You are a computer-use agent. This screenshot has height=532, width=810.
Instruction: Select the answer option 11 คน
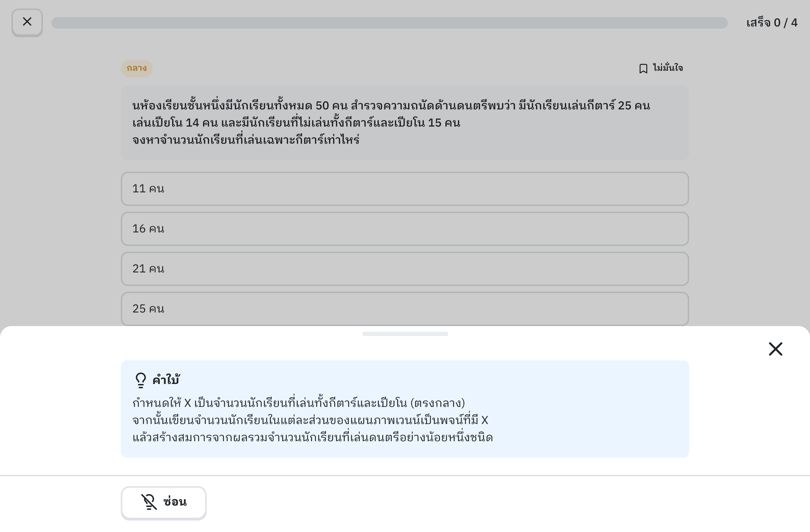pos(405,189)
